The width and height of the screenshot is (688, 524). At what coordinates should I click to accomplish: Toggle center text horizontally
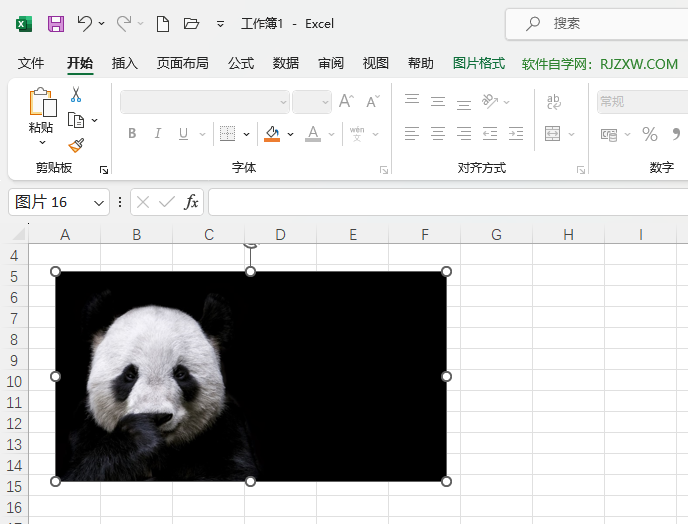pyautogui.click(x=437, y=133)
